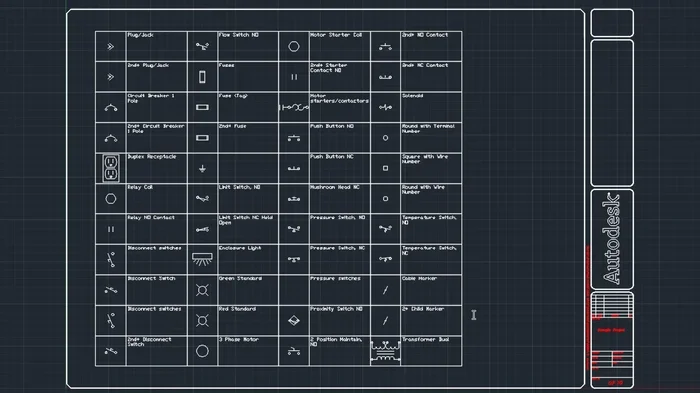Click the "Transformer Dual" label
This screenshot has width=700, height=393.
pyautogui.click(x=425, y=339)
